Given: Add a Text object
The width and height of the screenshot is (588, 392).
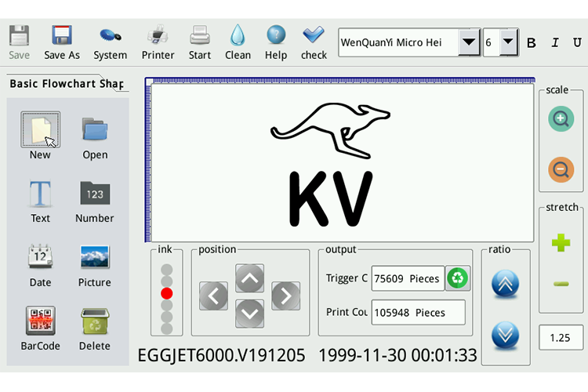Looking at the screenshot, I should click(x=40, y=194).
